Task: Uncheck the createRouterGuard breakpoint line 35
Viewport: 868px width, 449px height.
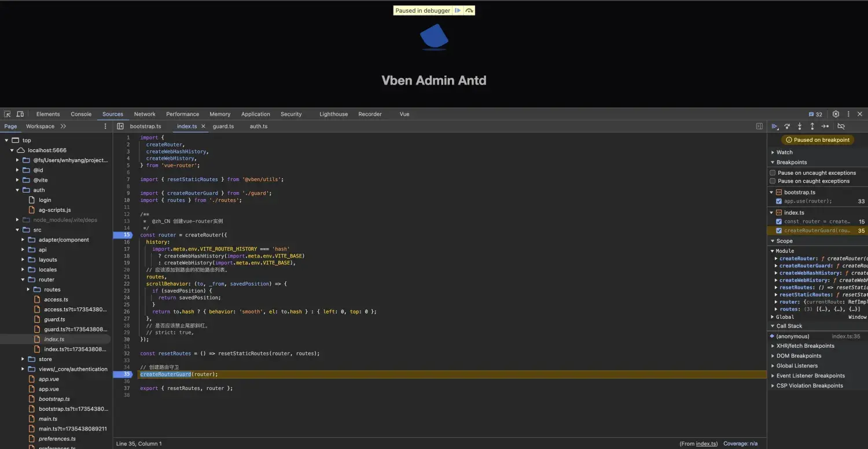Action: 779,230
